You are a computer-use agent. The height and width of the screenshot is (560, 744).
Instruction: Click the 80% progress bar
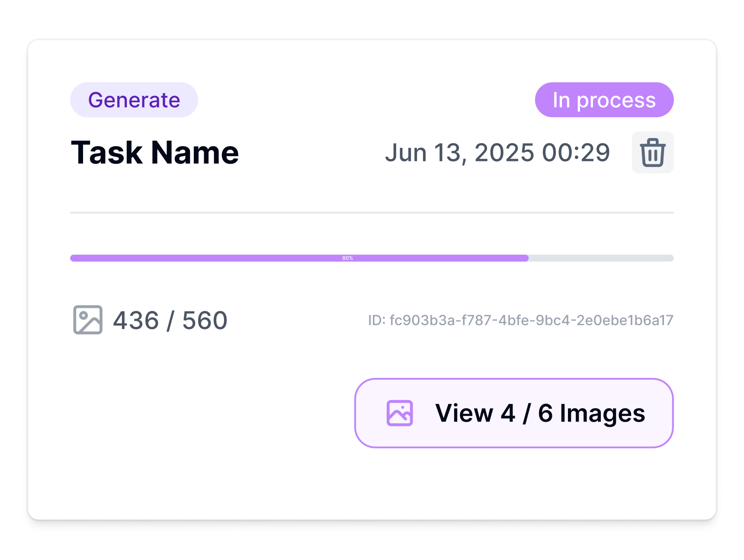coord(372,258)
